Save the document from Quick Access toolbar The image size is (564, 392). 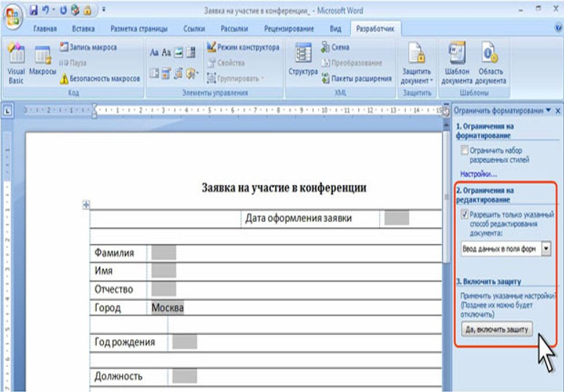pyautogui.click(x=34, y=10)
